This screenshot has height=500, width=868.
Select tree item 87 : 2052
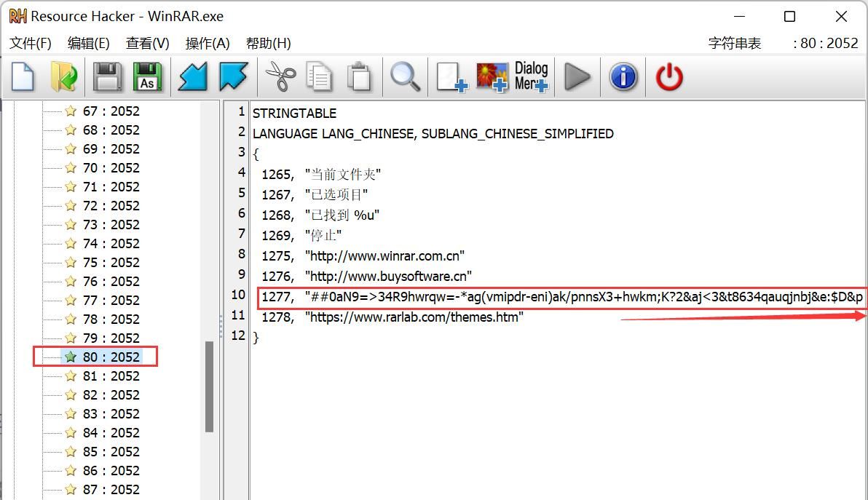[111, 490]
